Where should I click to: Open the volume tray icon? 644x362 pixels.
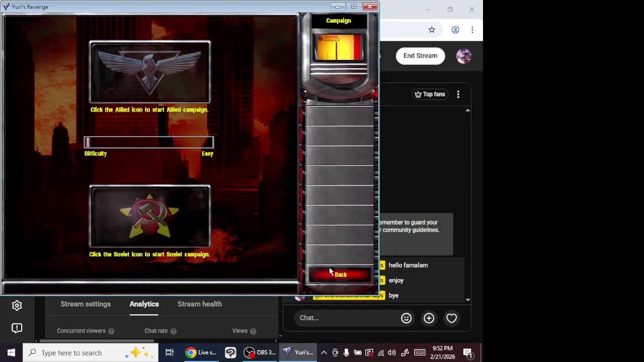[x=392, y=352]
